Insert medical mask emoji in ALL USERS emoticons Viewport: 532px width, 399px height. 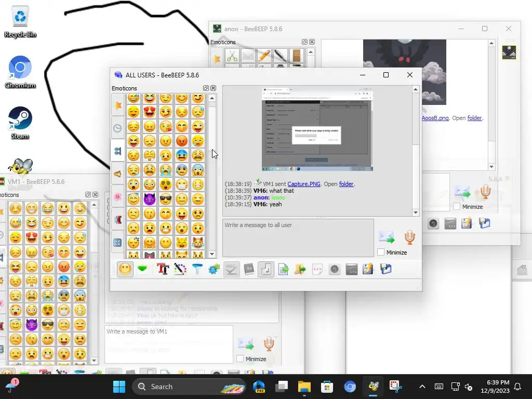(181, 184)
